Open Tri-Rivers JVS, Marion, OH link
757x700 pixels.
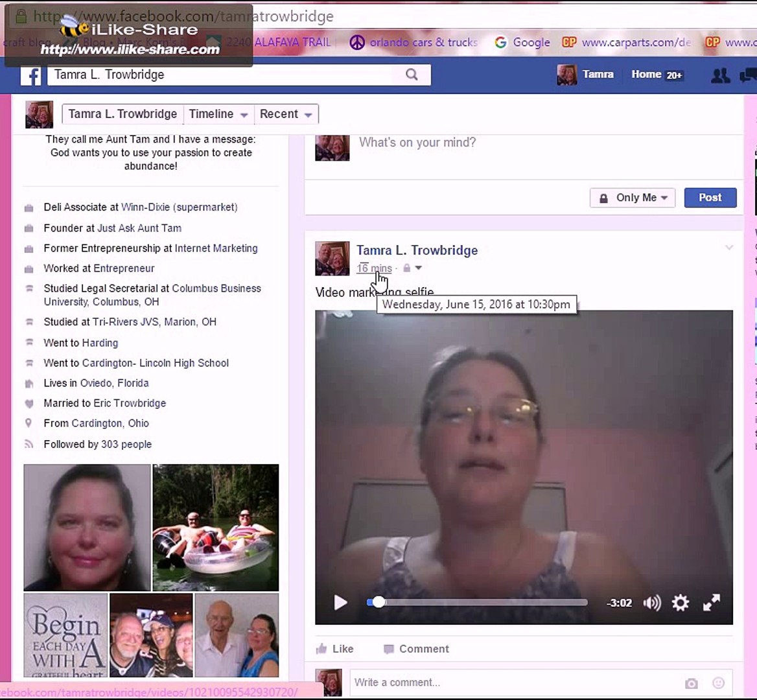tap(154, 322)
